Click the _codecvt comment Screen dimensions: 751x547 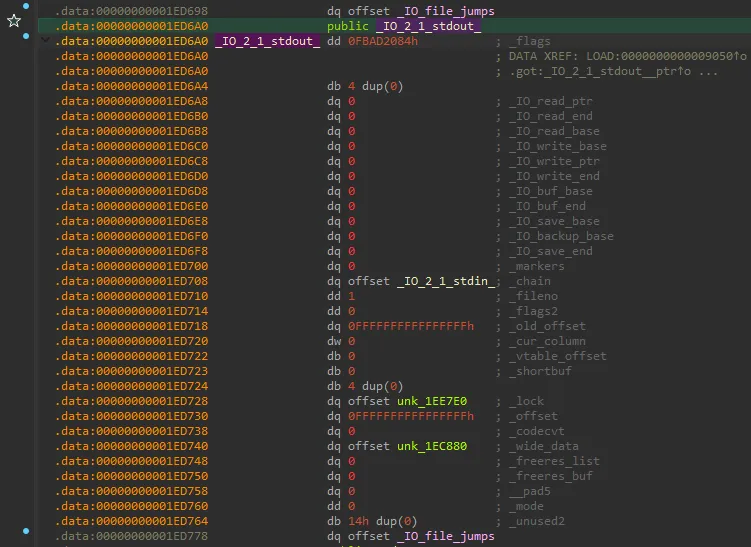(537, 431)
